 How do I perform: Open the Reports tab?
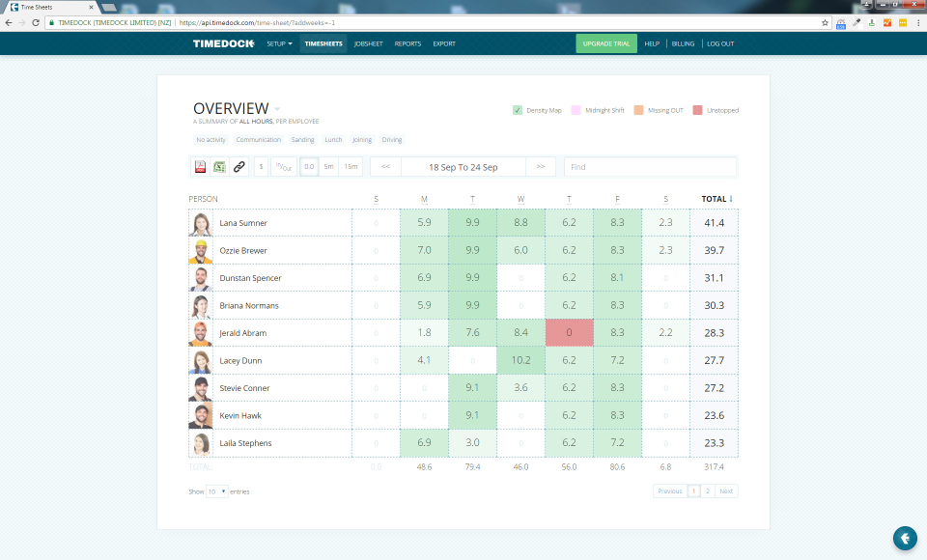point(407,43)
